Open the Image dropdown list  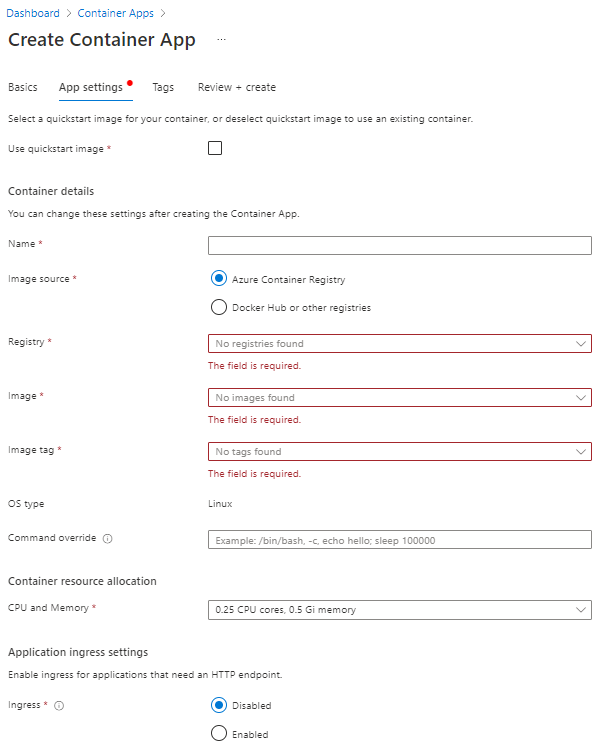point(399,398)
